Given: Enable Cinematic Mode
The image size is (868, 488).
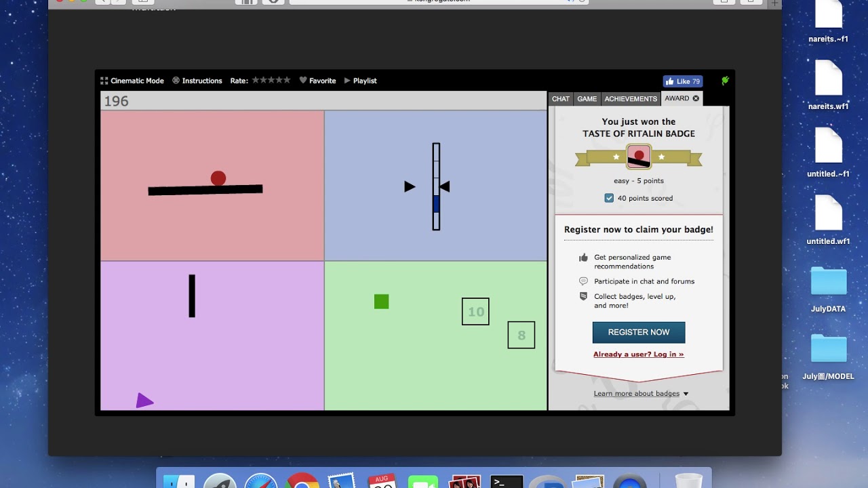Looking at the screenshot, I should 132,81.
